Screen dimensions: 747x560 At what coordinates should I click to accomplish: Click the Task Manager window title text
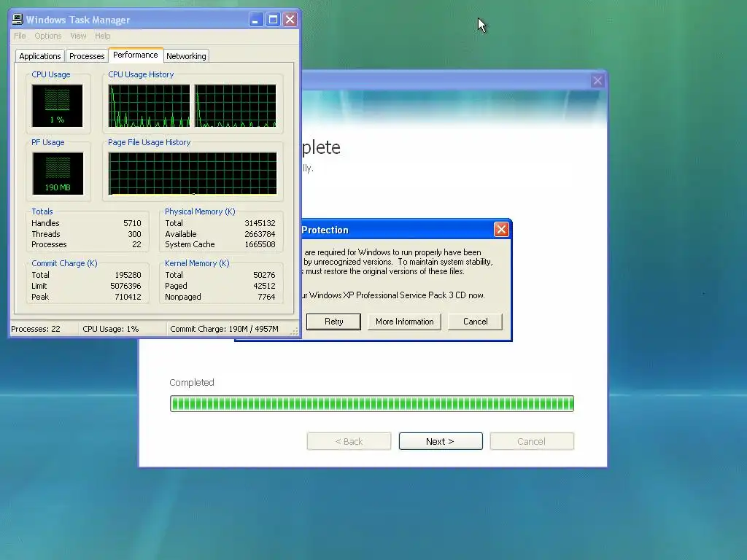(x=78, y=20)
